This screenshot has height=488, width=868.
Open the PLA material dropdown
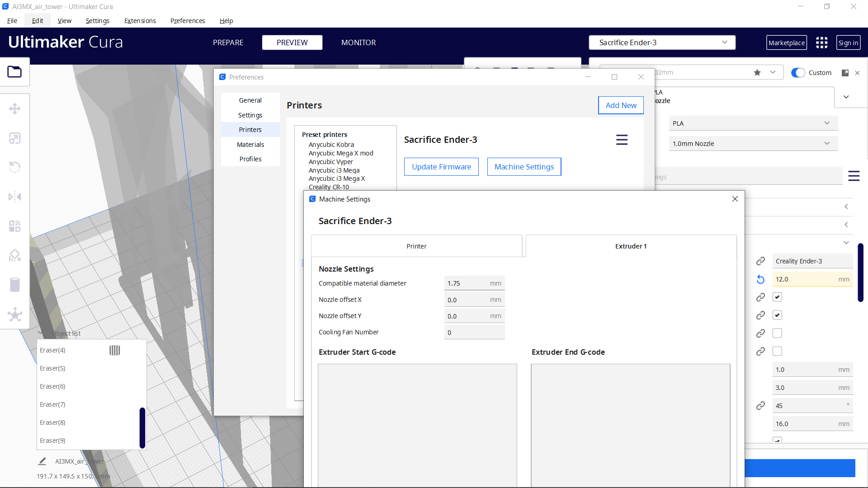(x=753, y=123)
